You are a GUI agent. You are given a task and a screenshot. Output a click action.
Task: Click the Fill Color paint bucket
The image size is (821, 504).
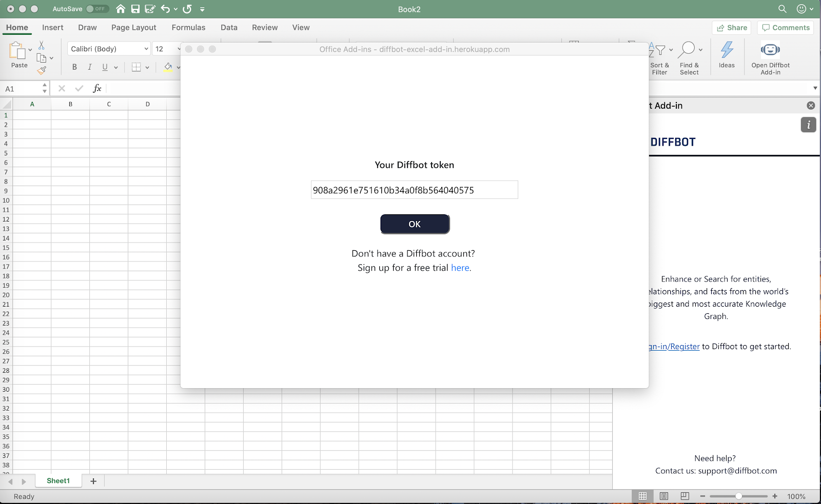click(x=168, y=67)
